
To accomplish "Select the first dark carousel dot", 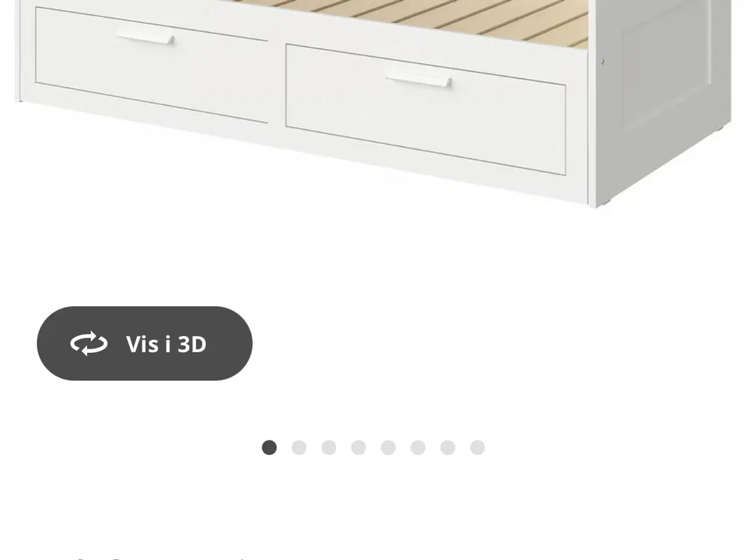I will point(269,447).
